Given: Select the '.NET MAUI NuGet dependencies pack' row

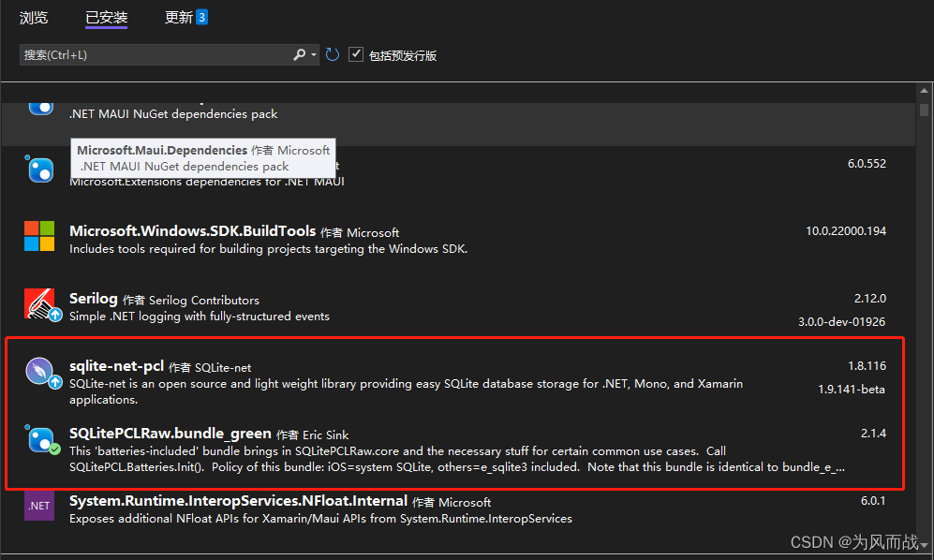Looking at the screenshot, I should [458, 124].
